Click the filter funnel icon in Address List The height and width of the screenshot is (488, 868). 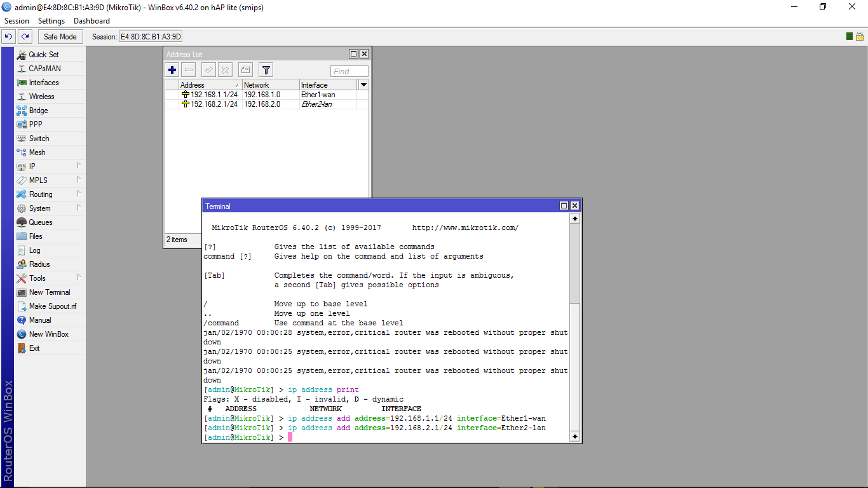[x=266, y=70]
